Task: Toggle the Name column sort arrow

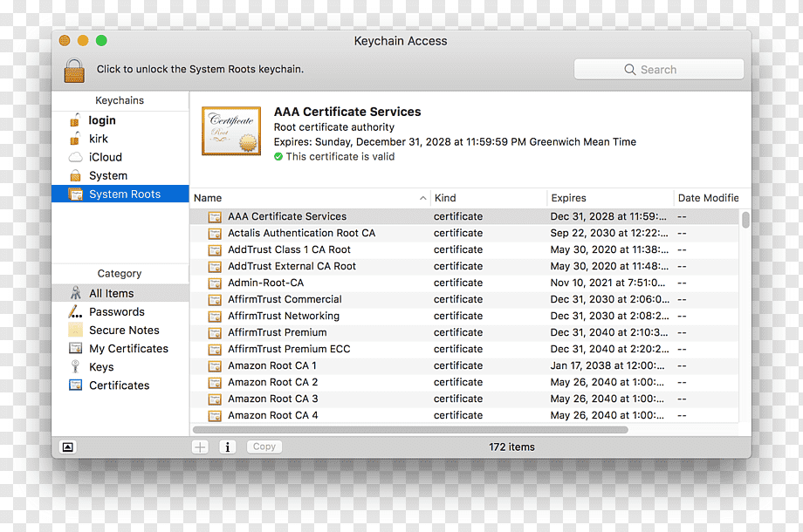Action: click(x=423, y=198)
